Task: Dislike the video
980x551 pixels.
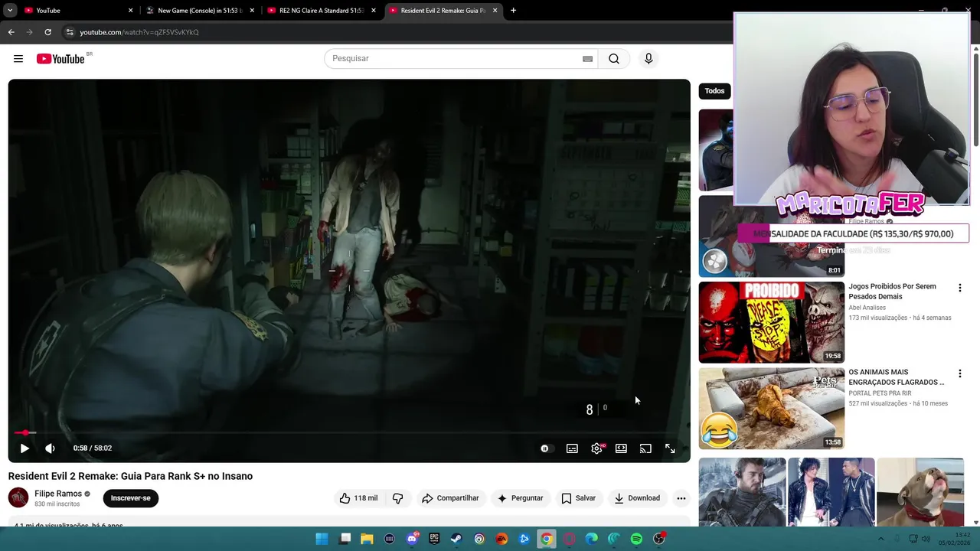Action: click(x=397, y=498)
